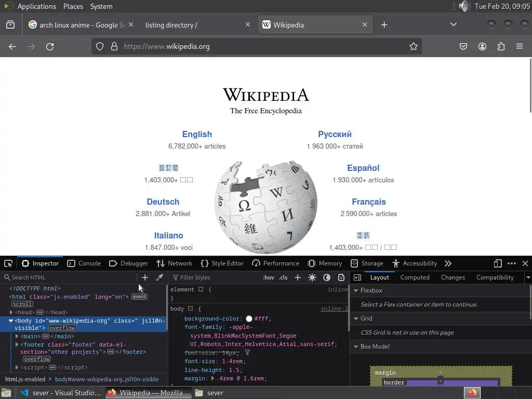This screenshot has width=532, height=399.
Task: Collapse the Grid section
Action: coord(356,318)
